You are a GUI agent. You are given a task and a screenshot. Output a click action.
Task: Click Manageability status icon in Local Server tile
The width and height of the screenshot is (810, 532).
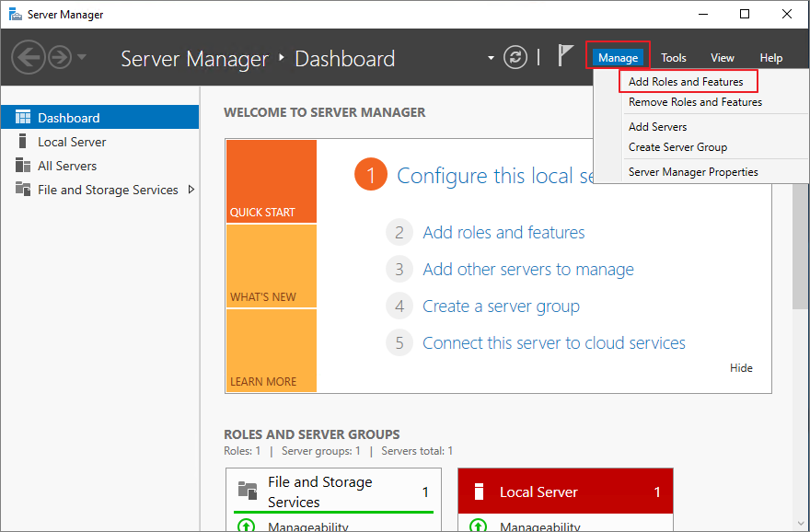pyautogui.click(x=478, y=526)
